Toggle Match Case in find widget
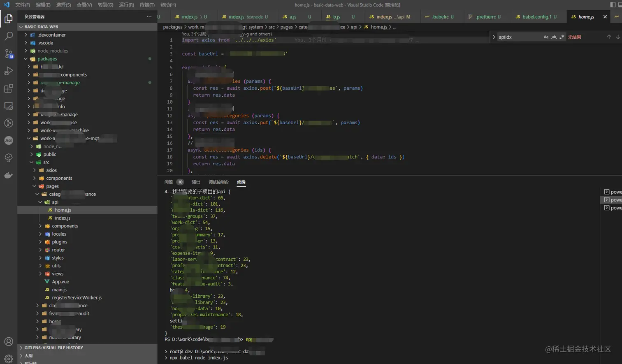Screen dimensions: 622x364 (x=546, y=37)
